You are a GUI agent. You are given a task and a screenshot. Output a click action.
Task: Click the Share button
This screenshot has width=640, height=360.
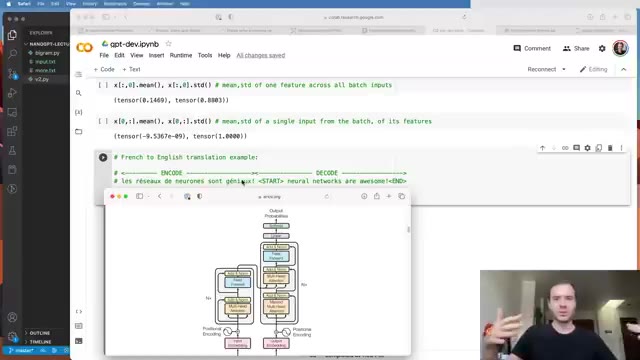point(576,48)
